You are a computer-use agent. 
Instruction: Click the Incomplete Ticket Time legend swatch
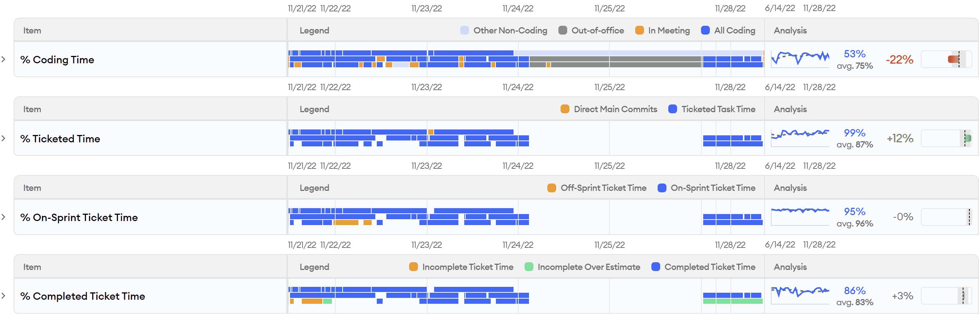[x=414, y=267]
